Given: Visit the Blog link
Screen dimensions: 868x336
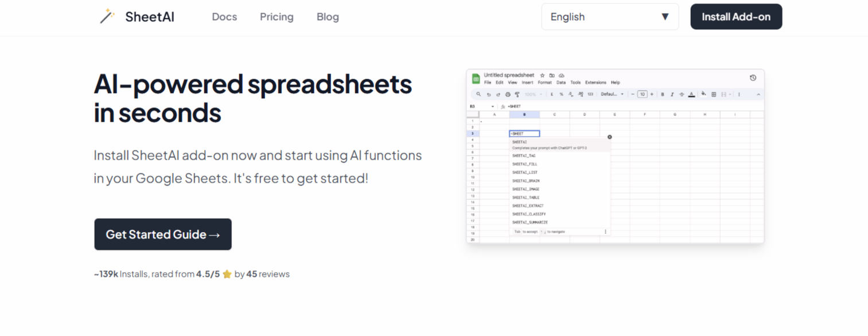Looking at the screenshot, I should (328, 17).
